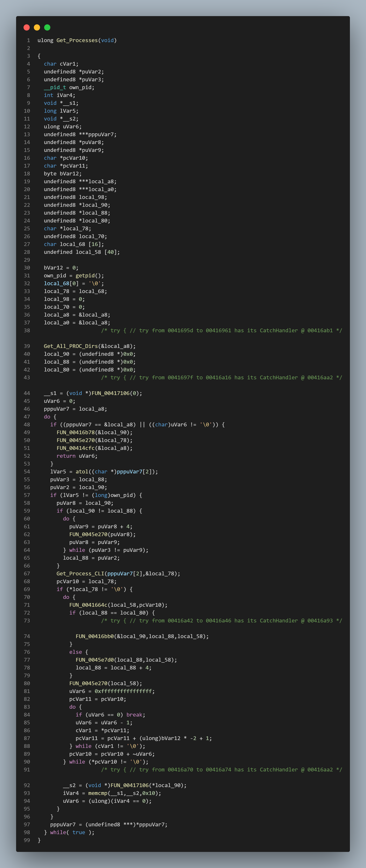
Task: Click FUN_00416bb0 call on line 74
Action: 95,636
